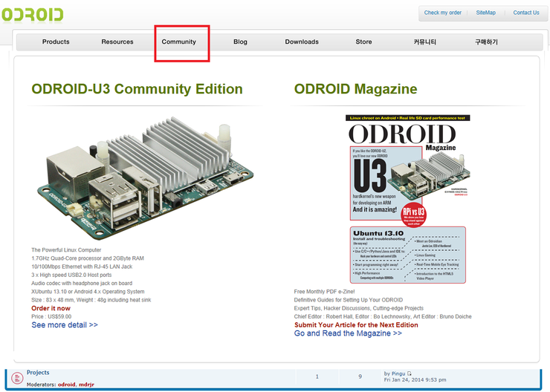Viewport: 550px width, 392px height.
Task: Open moderator mdrjr profile link
Action: click(87, 385)
